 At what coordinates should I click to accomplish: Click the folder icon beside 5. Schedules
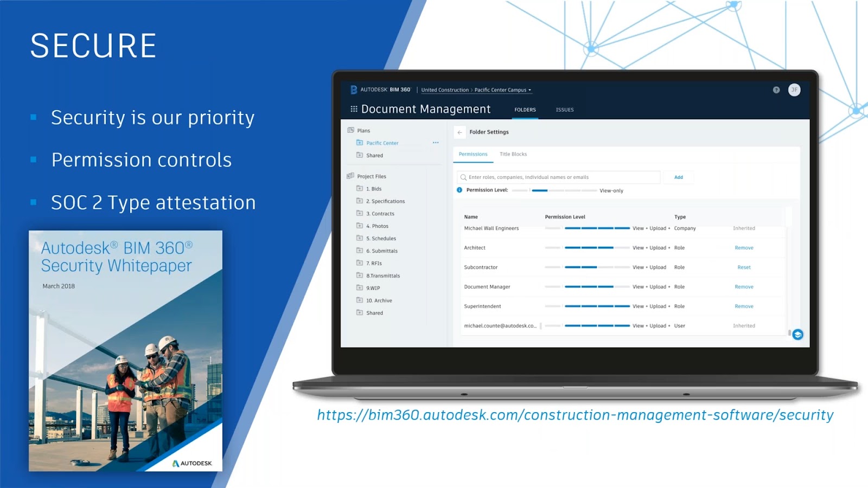coord(359,239)
